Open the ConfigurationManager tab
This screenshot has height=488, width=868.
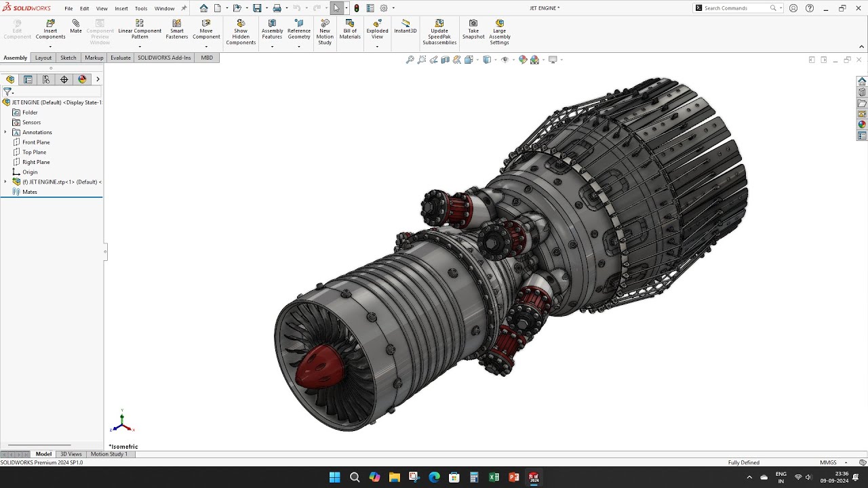[x=46, y=79]
